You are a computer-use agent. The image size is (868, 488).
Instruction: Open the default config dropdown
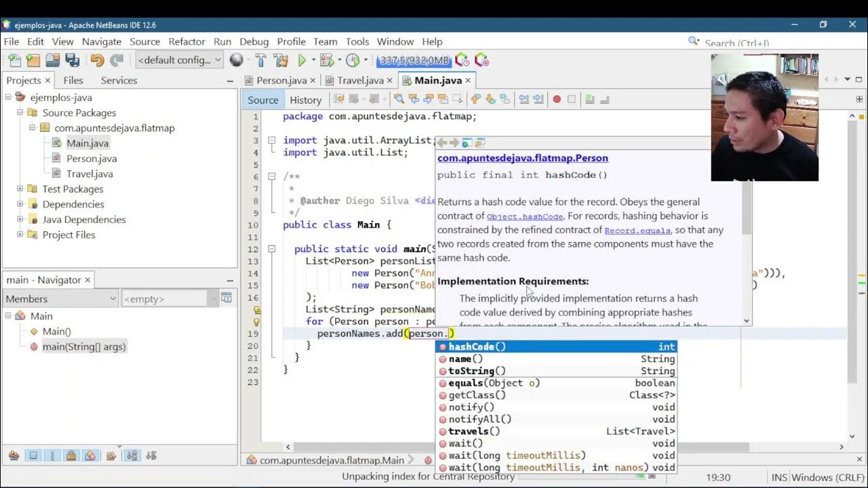[x=179, y=60]
